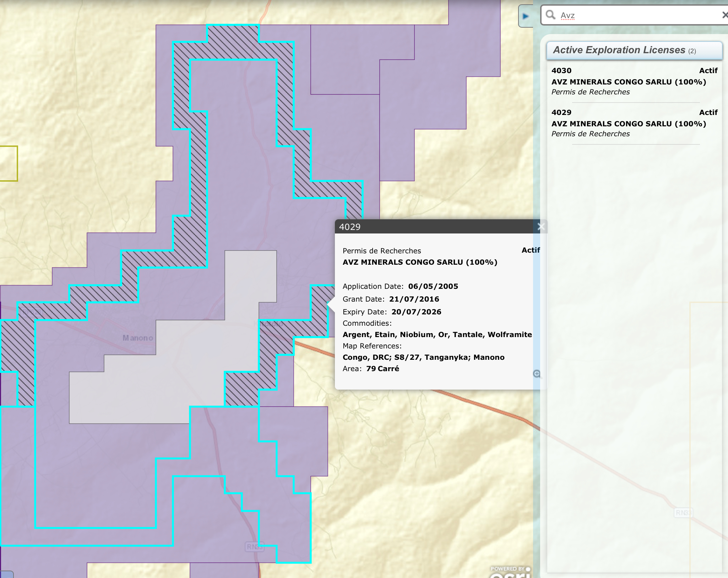Click the blue tab at map's bottom-left corner
This screenshot has width=728, height=578.
pos(6,574)
